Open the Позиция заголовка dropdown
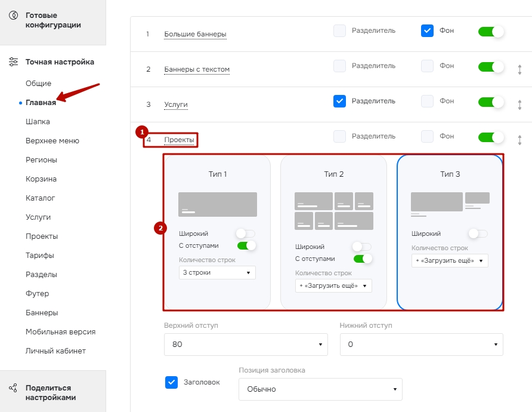532x412 pixels. [320, 389]
